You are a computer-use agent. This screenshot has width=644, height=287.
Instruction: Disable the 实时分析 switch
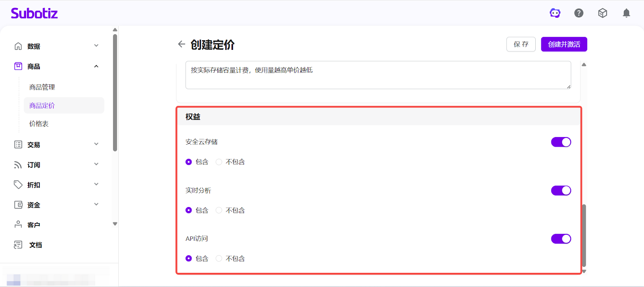[561, 191]
